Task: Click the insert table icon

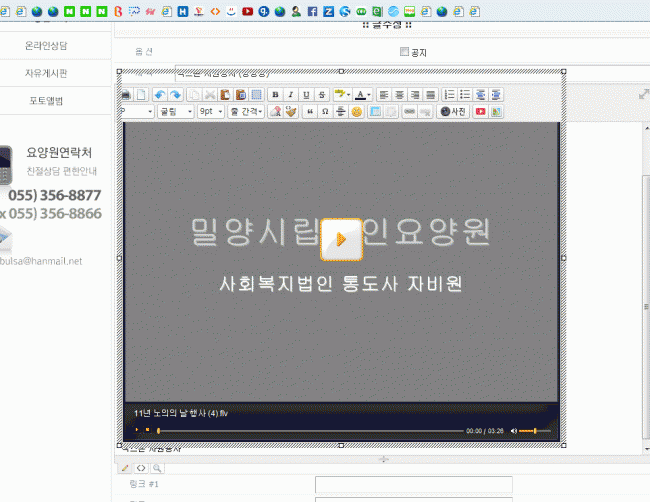Action: 375,112
